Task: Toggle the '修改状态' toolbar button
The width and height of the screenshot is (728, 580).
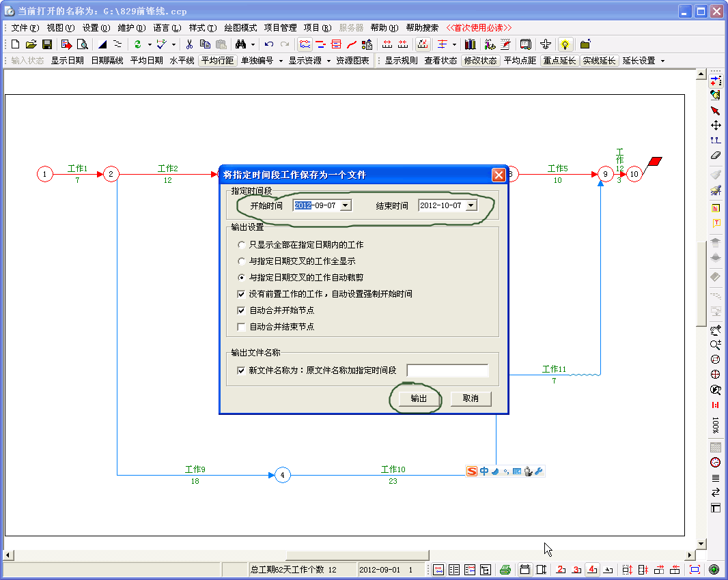Action: [x=481, y=61]
